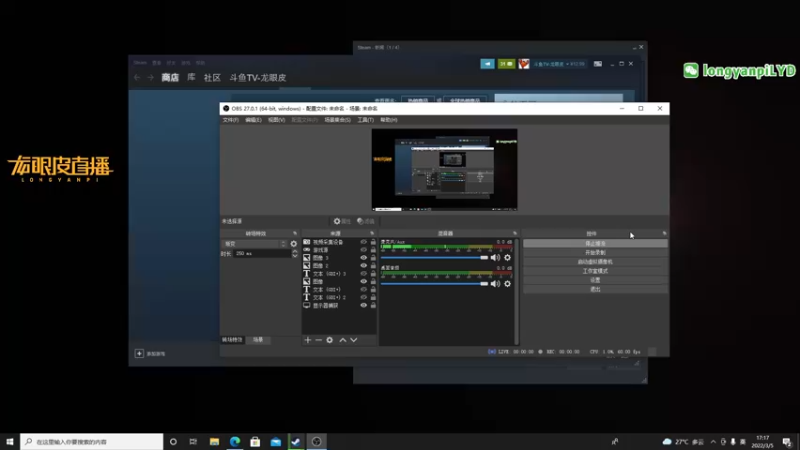The width and height of the screenshot is (800, 450).
Task: Click the add source plus icon
Action: [307, 340]
